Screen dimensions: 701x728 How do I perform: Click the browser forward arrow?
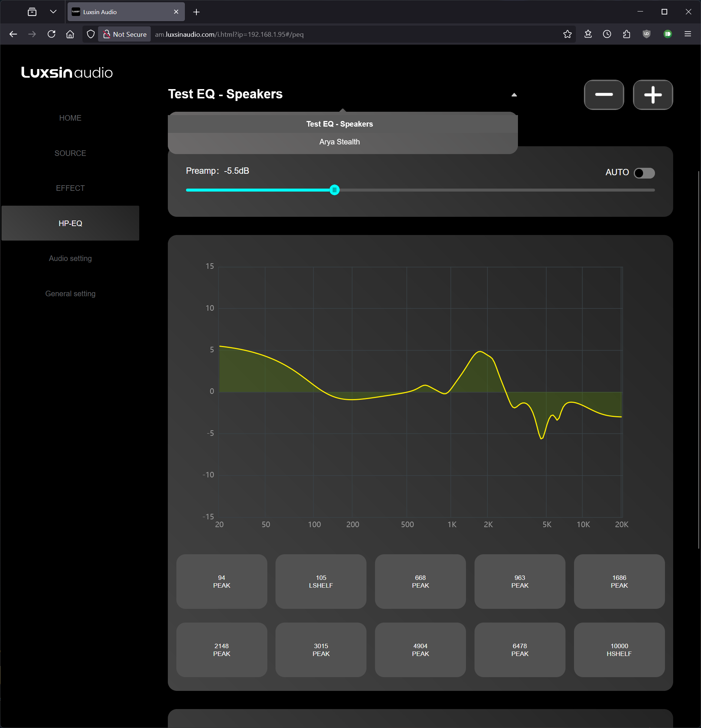32,34
